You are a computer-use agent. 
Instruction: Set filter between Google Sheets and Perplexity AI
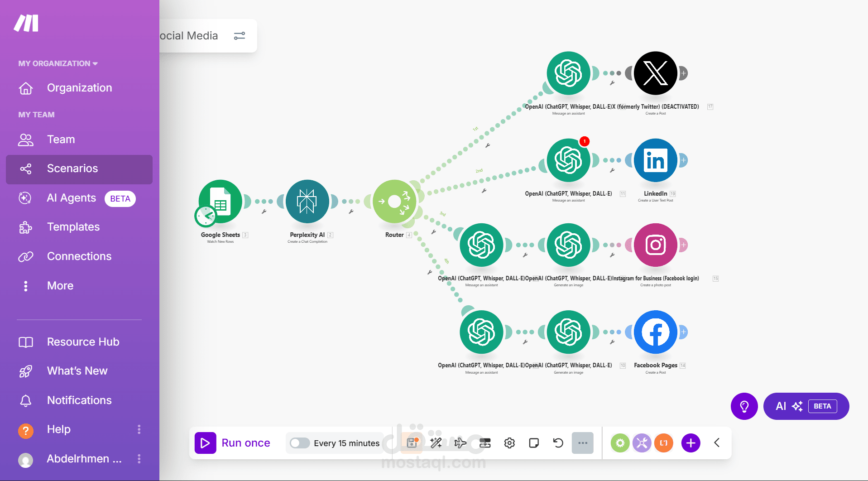[x=264, y=211]
